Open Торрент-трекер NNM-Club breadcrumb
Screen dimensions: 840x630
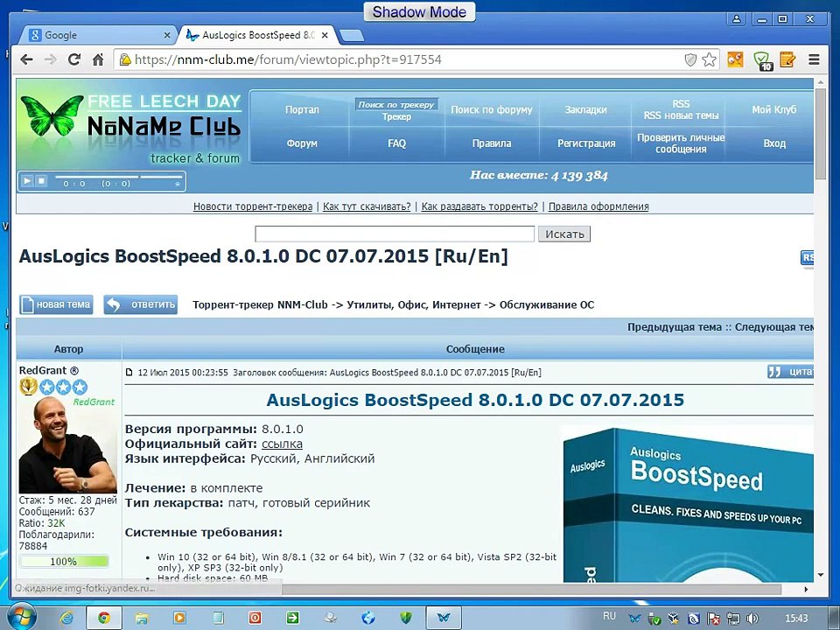tap(260, 304)
